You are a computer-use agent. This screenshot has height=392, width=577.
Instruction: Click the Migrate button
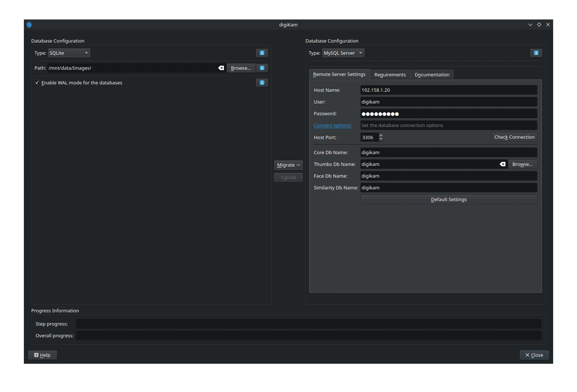click(288, 165)
